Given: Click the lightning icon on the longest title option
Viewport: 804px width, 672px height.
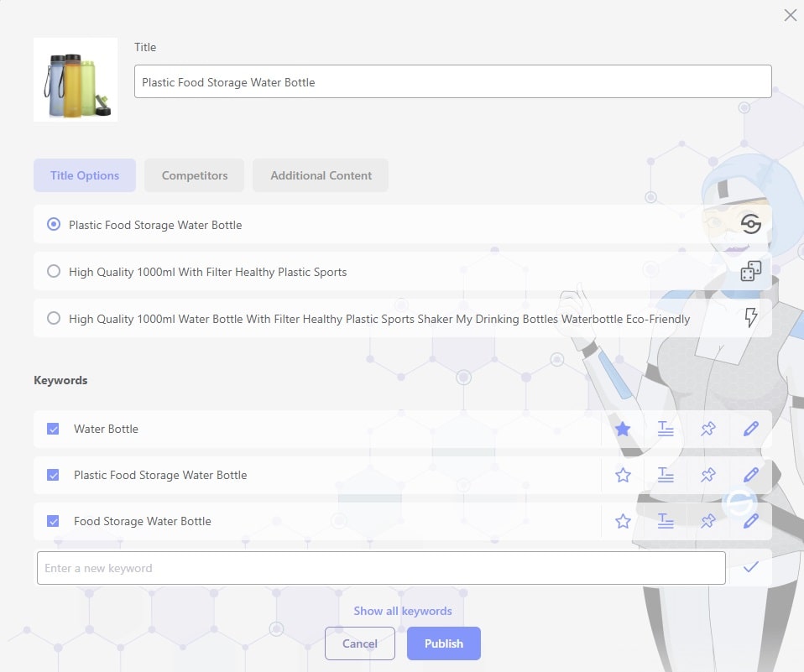Looking at the screenshot, I should [749, 318].
